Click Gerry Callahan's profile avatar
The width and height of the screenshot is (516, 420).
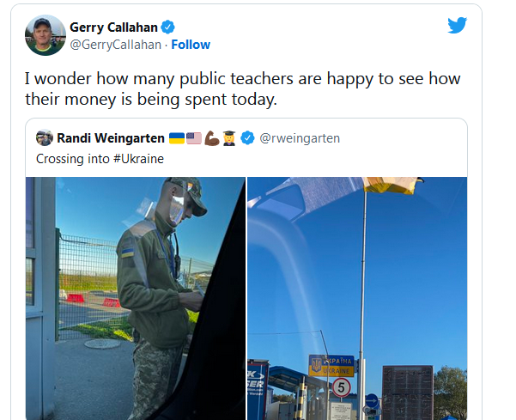click(x=46, y=35)
